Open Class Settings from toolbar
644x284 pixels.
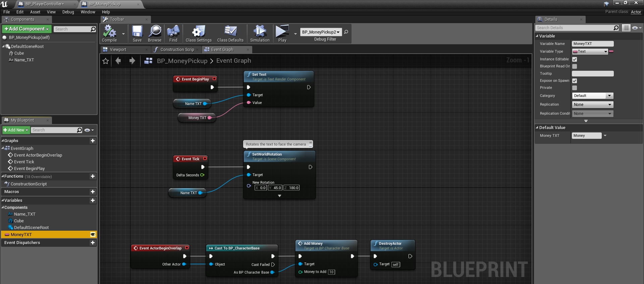(x=199, y=32)
